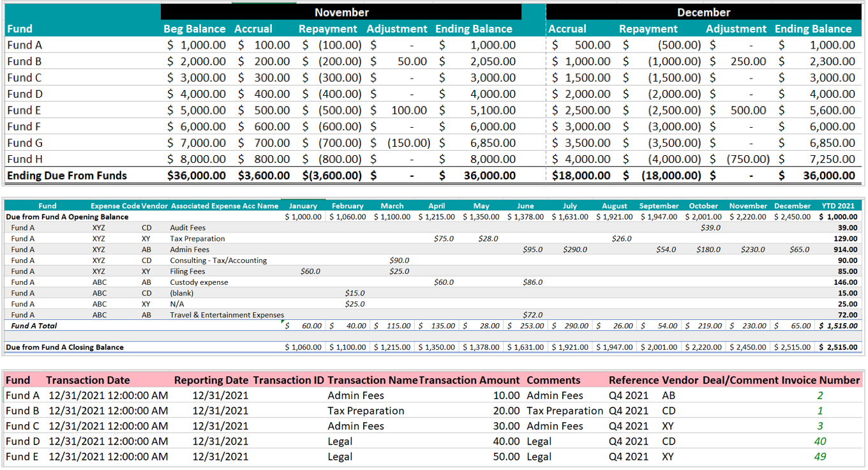Click the December header band
This screenshot has height=470, width=868.
tap(703, 12)
